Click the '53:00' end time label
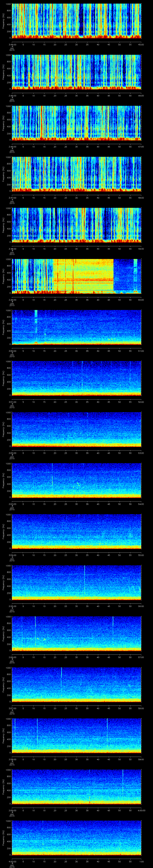 141,453
